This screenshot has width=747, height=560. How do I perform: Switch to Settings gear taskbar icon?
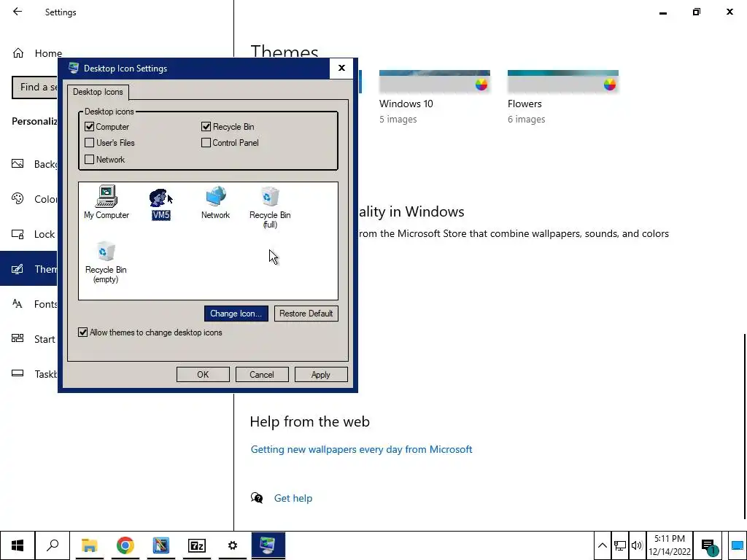pyautogui.click(x=233, y=545)
